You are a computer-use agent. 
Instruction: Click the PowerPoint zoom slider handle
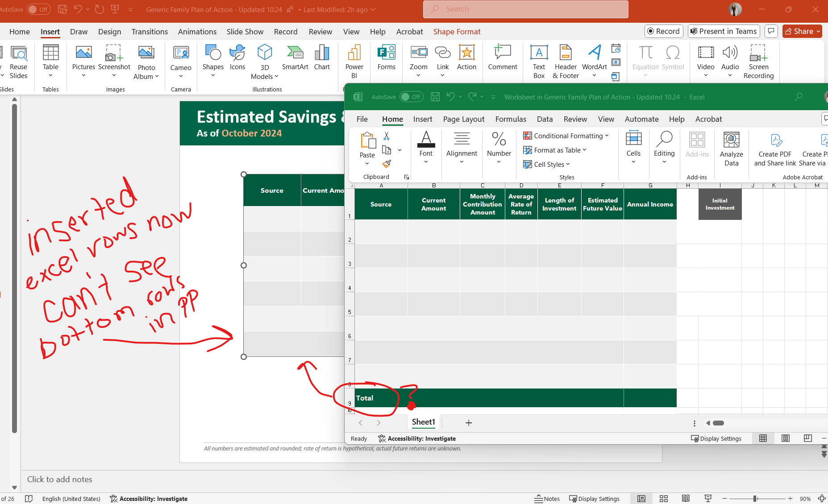pos(755,499)
